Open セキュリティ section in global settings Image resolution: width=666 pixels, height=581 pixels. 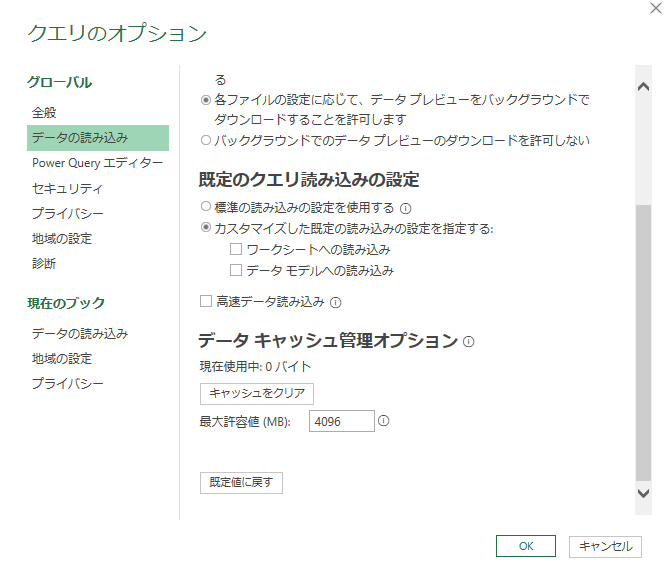(67, 188)
